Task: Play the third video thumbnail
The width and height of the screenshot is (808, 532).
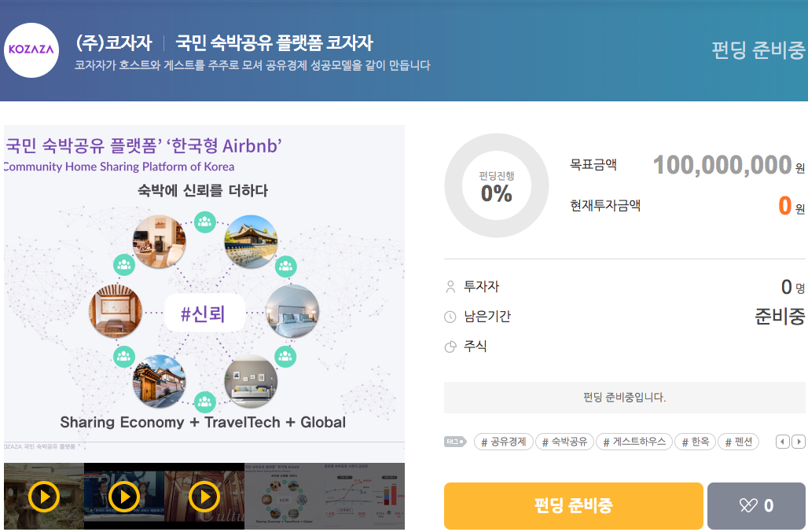Action: (204, 497)
